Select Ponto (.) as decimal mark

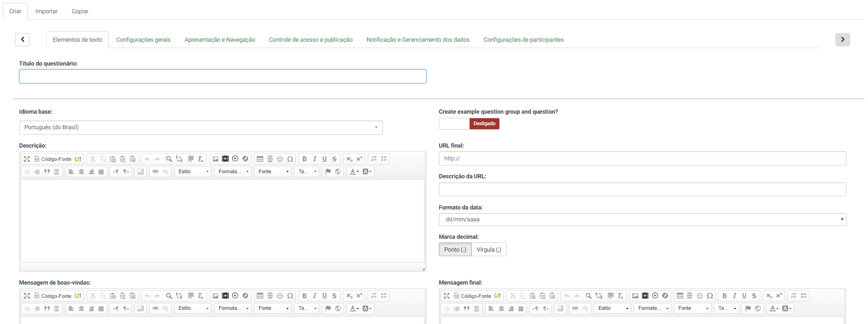455,250
